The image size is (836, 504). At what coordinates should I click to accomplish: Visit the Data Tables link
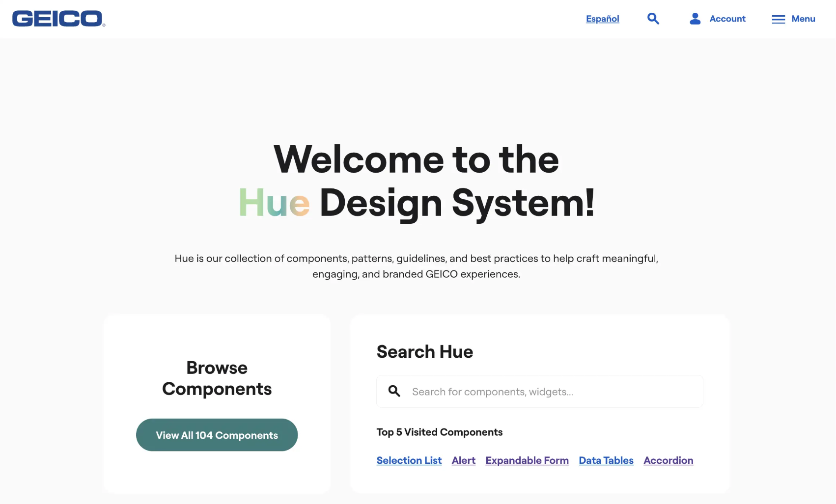pyautogui.click(x=606, y=460)
